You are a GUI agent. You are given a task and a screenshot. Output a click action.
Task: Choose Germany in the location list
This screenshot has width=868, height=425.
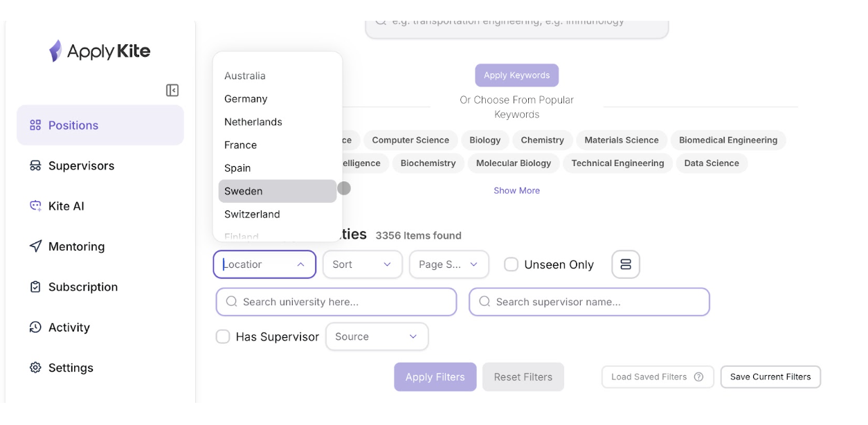246,99
